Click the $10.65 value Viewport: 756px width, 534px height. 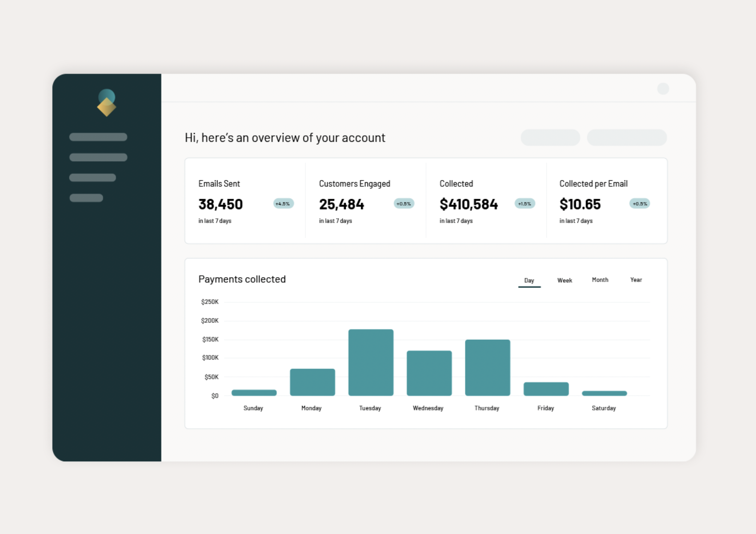click(580, 204)
